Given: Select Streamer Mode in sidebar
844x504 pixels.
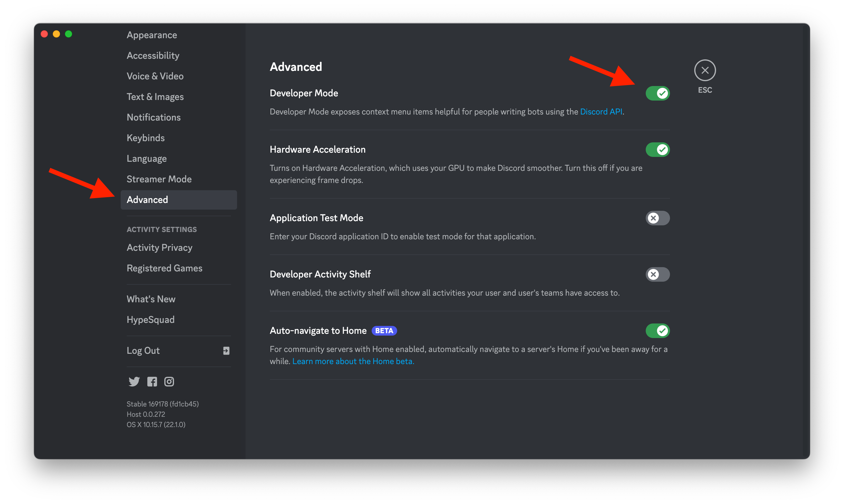Looking at the screenshot, I should [x=159, y=179].
